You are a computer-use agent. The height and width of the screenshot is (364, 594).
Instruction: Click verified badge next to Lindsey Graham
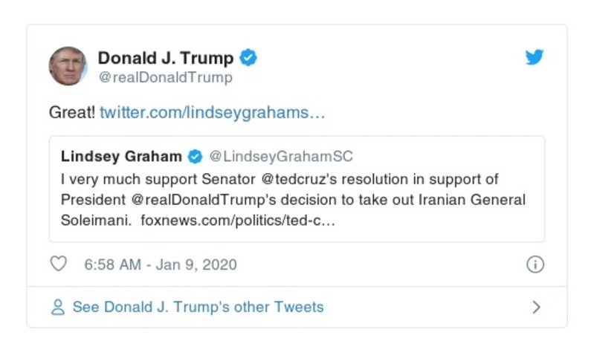195,157
